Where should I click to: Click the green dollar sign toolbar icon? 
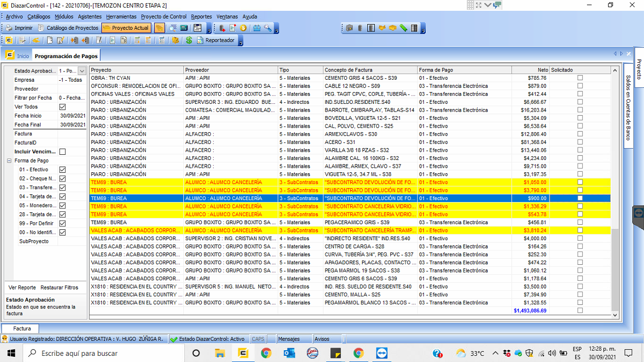(x=189, y=40)
